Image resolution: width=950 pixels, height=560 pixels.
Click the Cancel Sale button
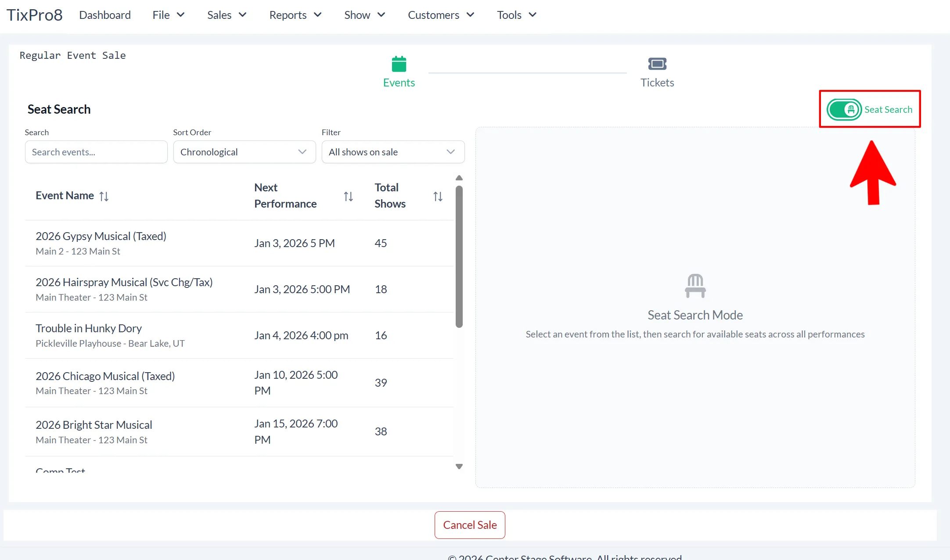(x=470, y=525)
